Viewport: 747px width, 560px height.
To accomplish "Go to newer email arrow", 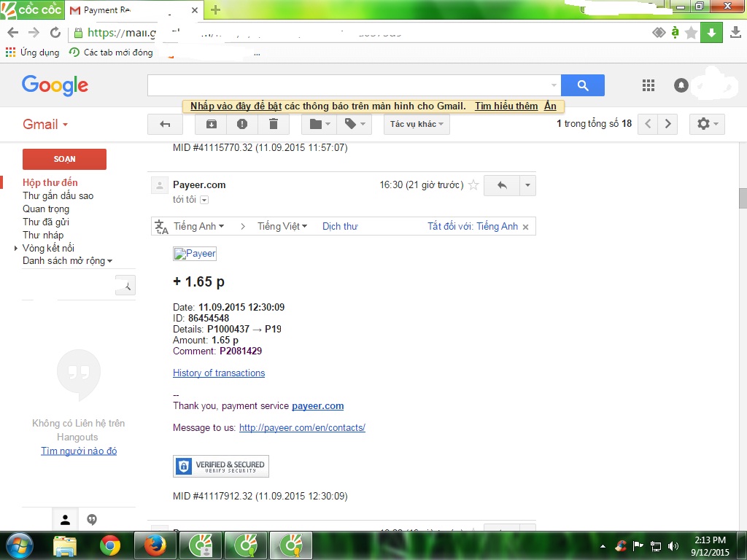I will (x=648, y=124).
